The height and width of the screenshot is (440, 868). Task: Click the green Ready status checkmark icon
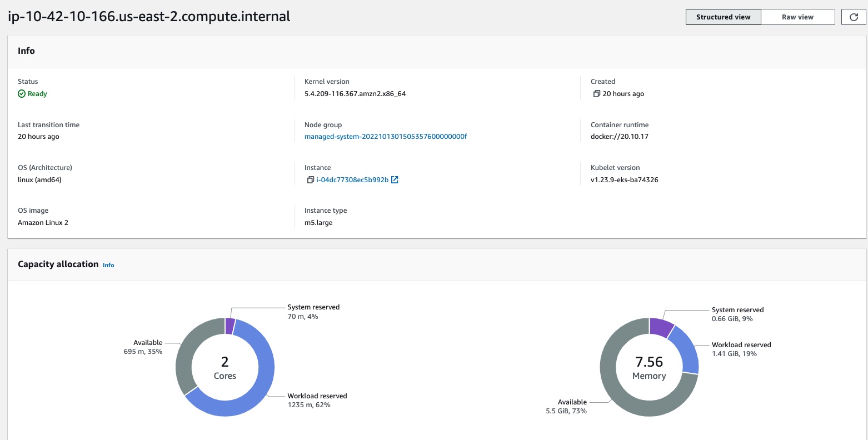point(22,94)
